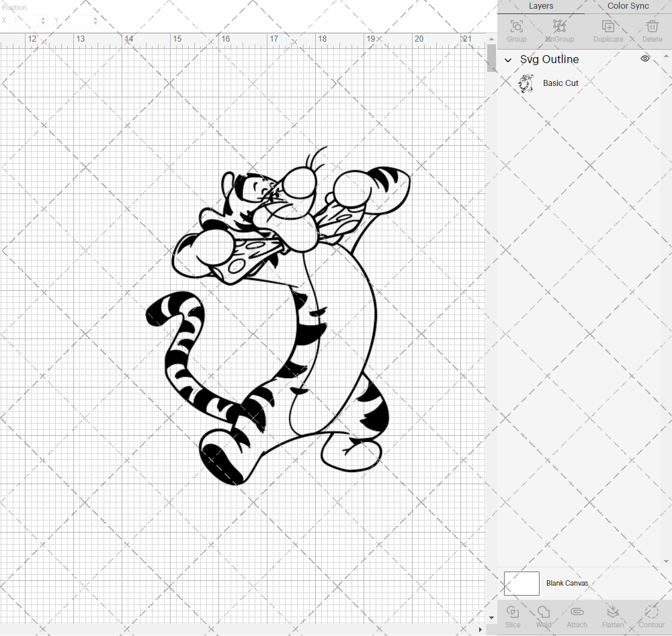
Task: Select the Basic Cut layer thumbnail
Action: [526, 83]
